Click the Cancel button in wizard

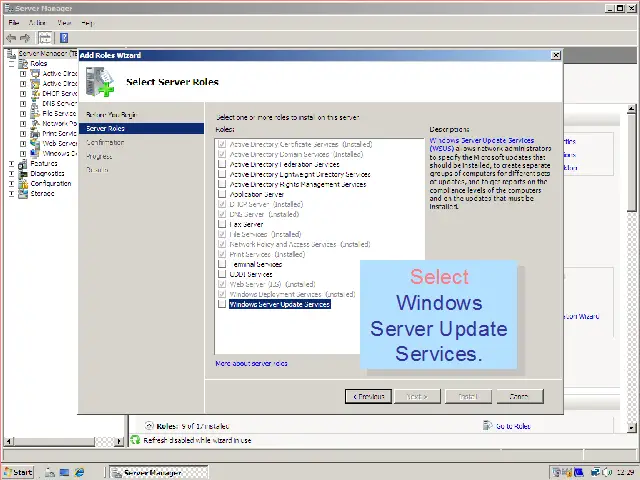coord(520,396)
